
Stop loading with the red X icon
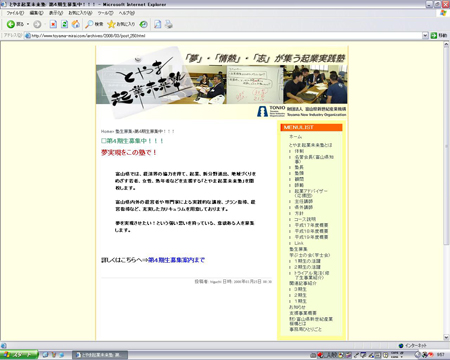[53, 24]
